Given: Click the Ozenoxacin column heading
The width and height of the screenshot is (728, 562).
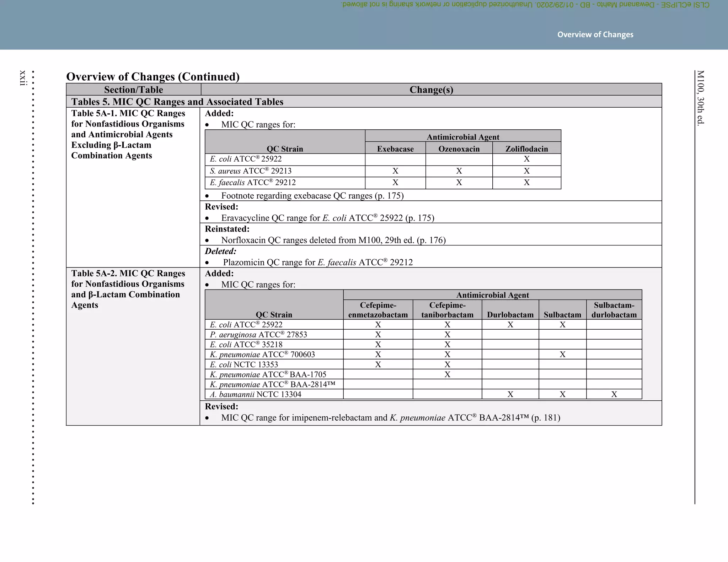Looking at the screenshot, I should click(x=459, y=149).
